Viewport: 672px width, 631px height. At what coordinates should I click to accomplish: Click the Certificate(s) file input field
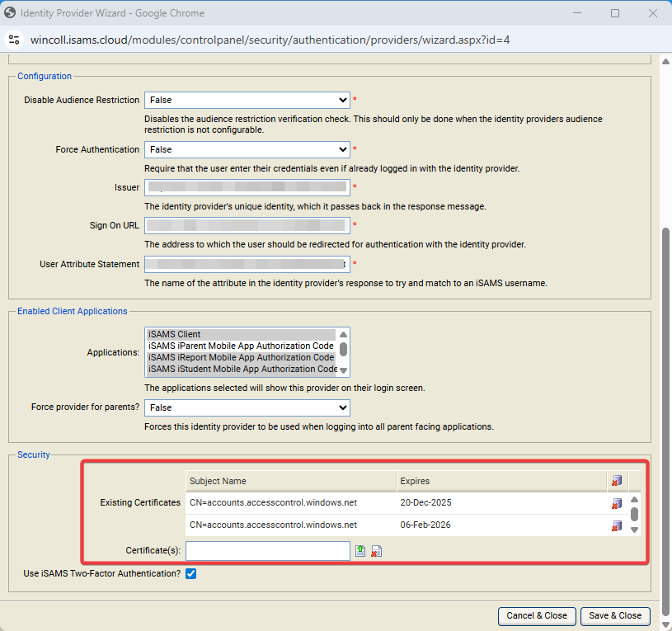click(268, 551)
